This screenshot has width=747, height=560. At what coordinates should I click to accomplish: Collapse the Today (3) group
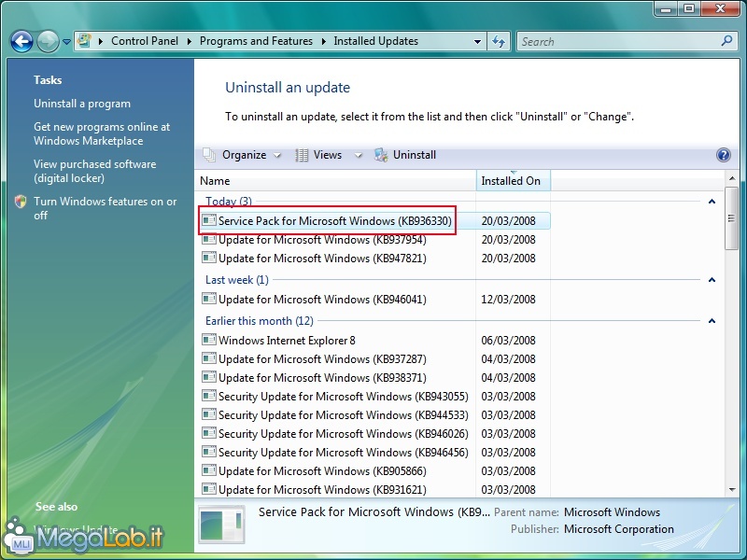pos(712,202)
